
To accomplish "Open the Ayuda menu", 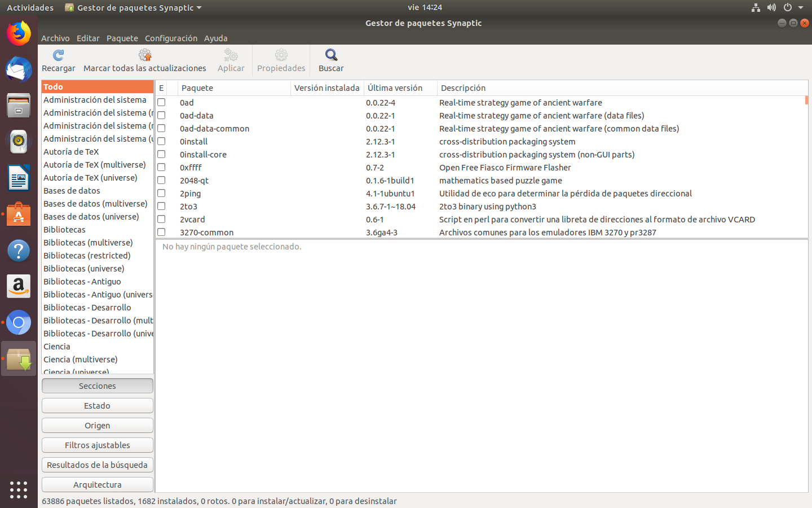I will coord(215,38).
